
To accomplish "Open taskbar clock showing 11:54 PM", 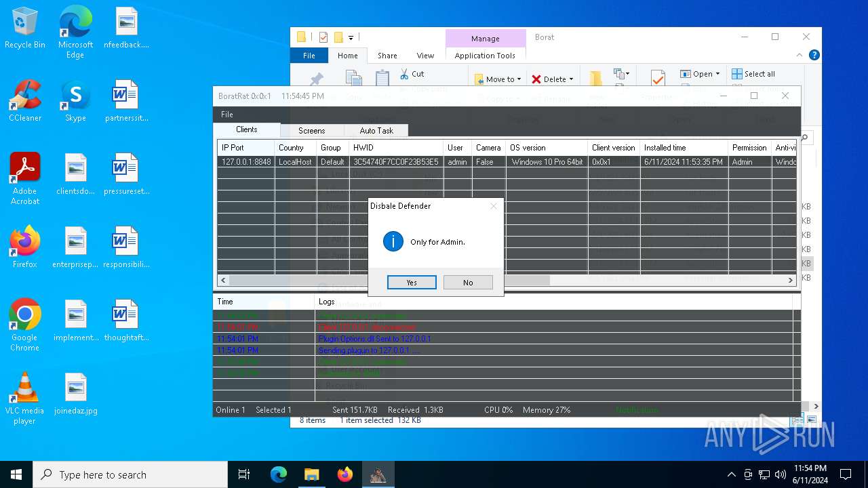I will (810, 474).
